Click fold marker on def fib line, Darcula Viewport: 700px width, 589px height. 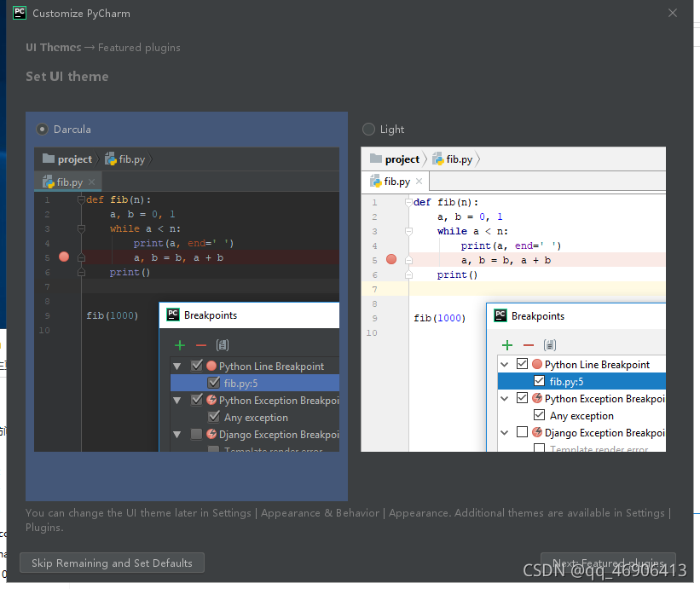[x=81, y=200]
